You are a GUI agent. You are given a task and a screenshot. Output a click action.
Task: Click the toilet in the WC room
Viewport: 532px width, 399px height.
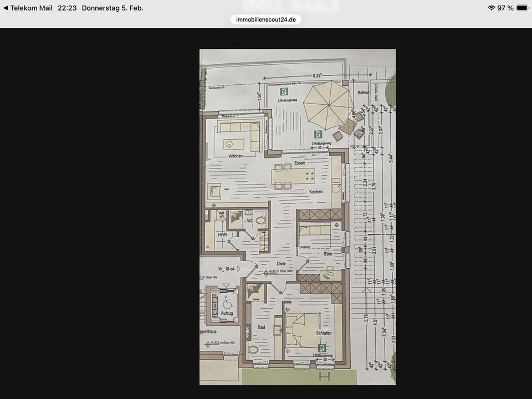[260, 221]
